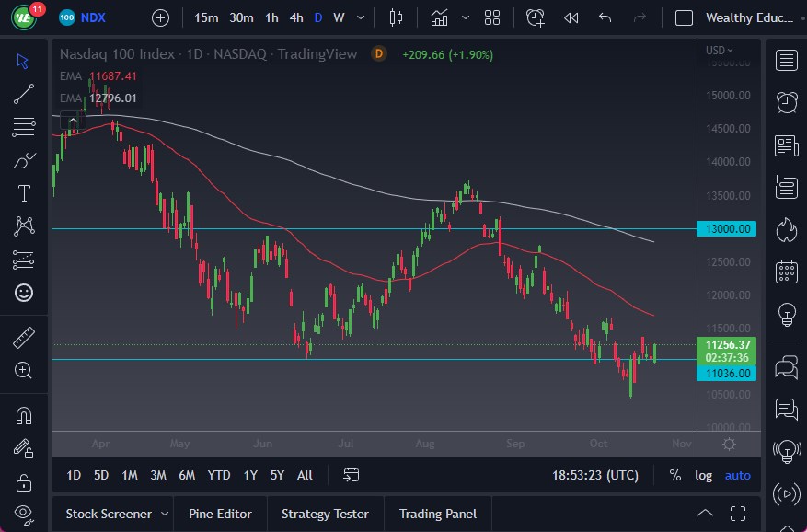The height and width of the screenshot is (532, 807).
Task: Open the Watchlist panel
Action: 786,60
